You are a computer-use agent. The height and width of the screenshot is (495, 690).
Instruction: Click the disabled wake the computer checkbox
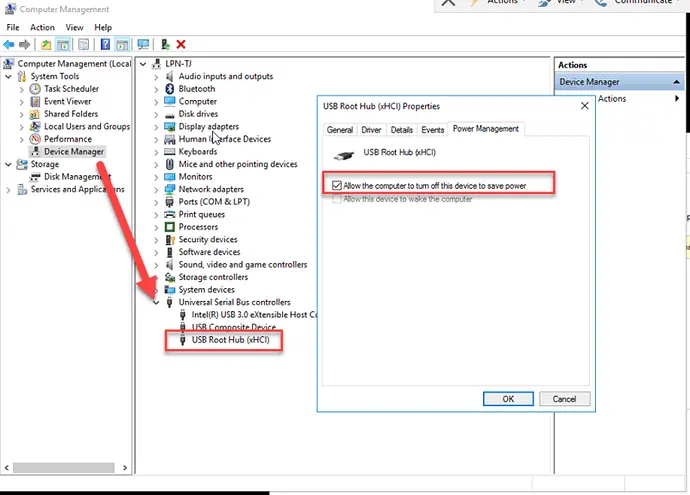pyautogui.click(x=335, y=199)
